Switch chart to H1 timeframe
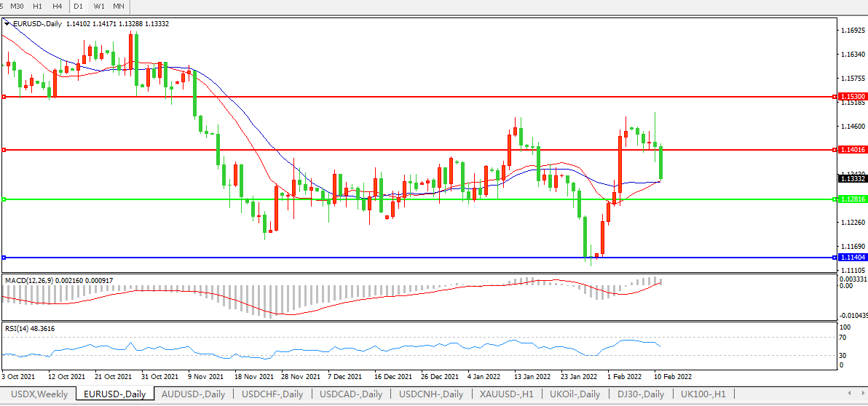The image size is (868, 406). pyautogui.click(x=37, y=7)
